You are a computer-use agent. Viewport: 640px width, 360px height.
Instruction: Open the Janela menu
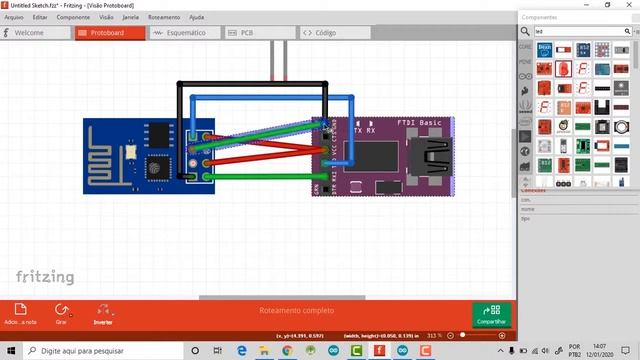click(131, 17)
